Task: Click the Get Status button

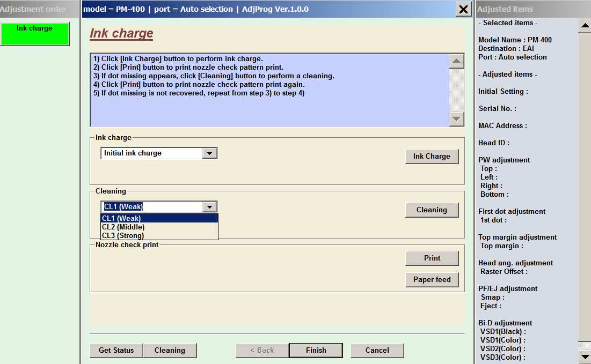Action: 116,351
